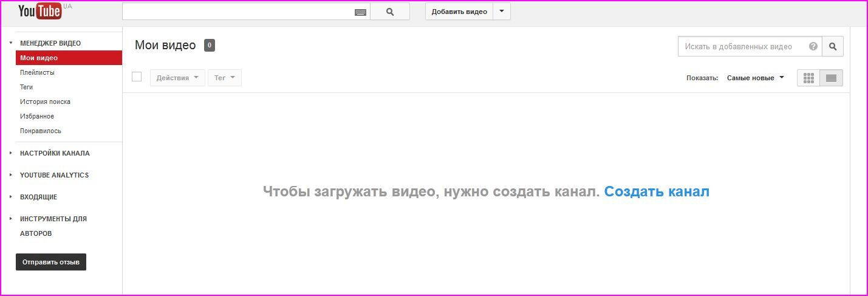
Task: Open the Тег dropdown
Action: point(224,78)
